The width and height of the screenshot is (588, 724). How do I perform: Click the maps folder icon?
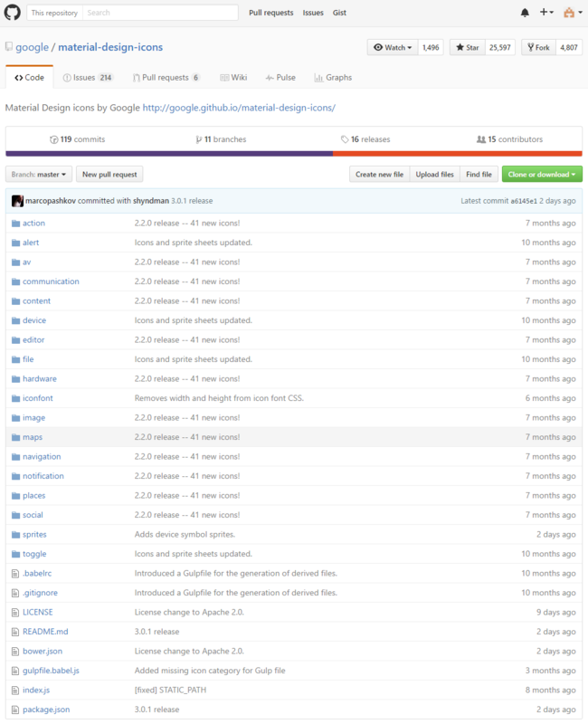[15, 437]
